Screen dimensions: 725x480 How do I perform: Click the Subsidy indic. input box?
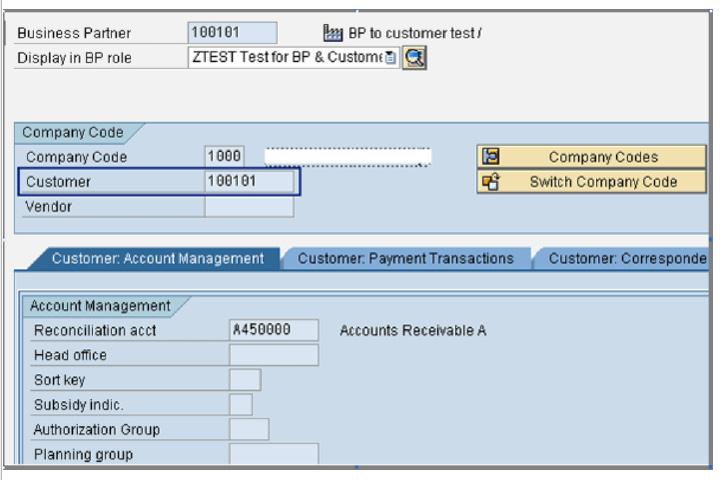point(240,405)
